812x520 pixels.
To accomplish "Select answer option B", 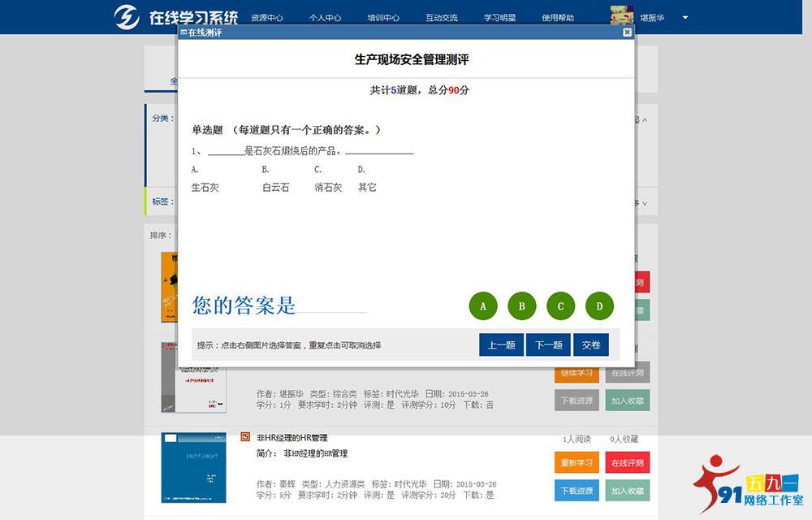I will [x=522, y=306].
